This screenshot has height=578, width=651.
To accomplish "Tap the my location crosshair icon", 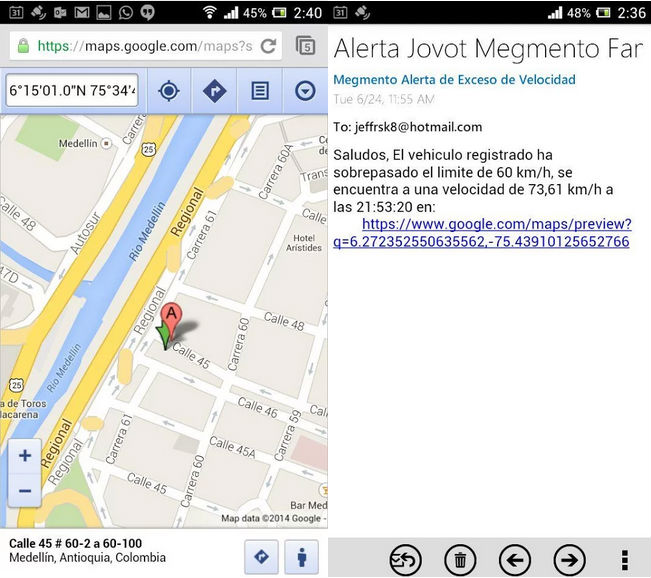I will (169, 91).
